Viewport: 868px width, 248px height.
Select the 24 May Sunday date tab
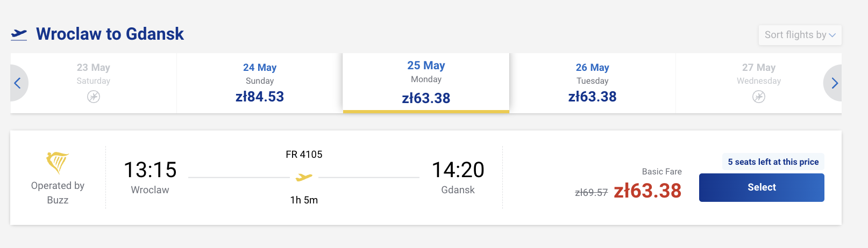click(x=260, y=83)
